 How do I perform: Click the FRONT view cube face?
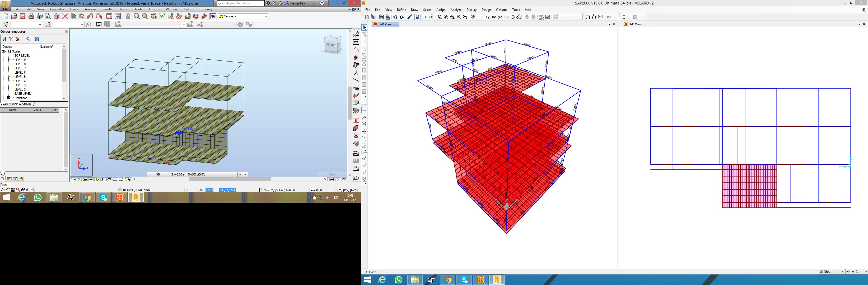click(x=331, y=45)
